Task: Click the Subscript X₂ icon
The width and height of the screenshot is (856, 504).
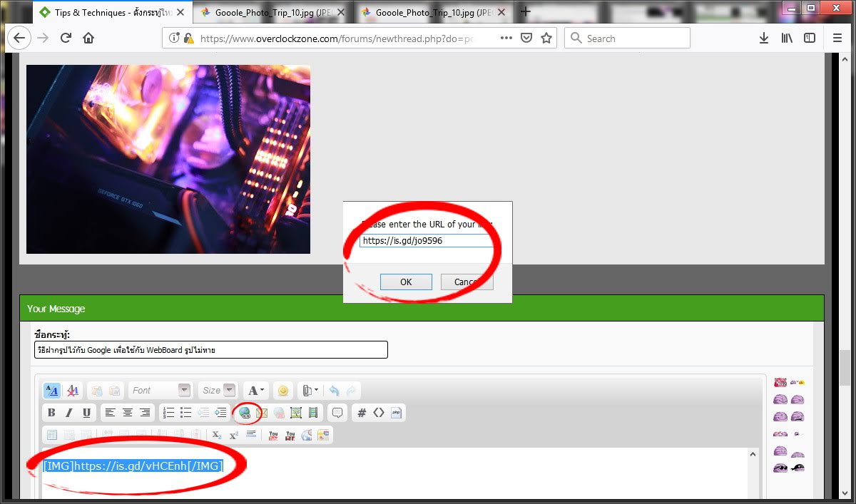Action: [x=217, y=435]
